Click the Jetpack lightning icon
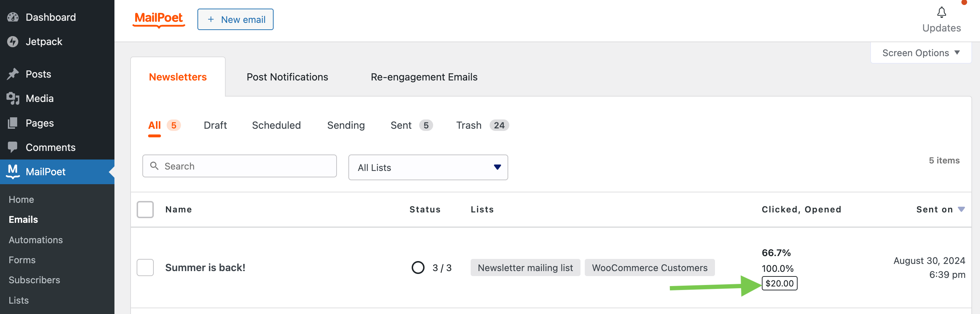 (x=13, y=41)
